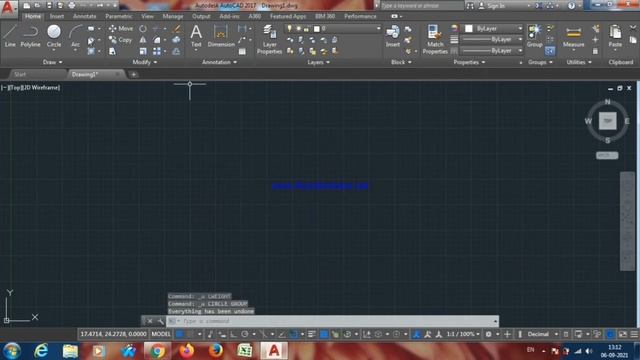Click the Insert block button
Image resolution: width=640 pixels, height=360 pixels.
(393, 36)
